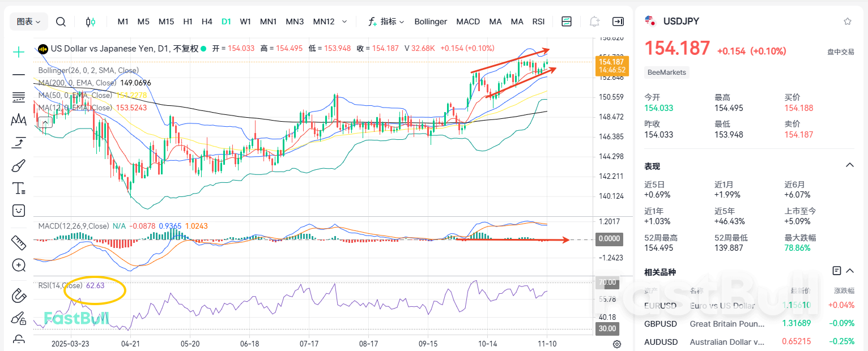Select the crosshair cursor tool
This screenshot has width=868, height=351.
coord(18,52)
